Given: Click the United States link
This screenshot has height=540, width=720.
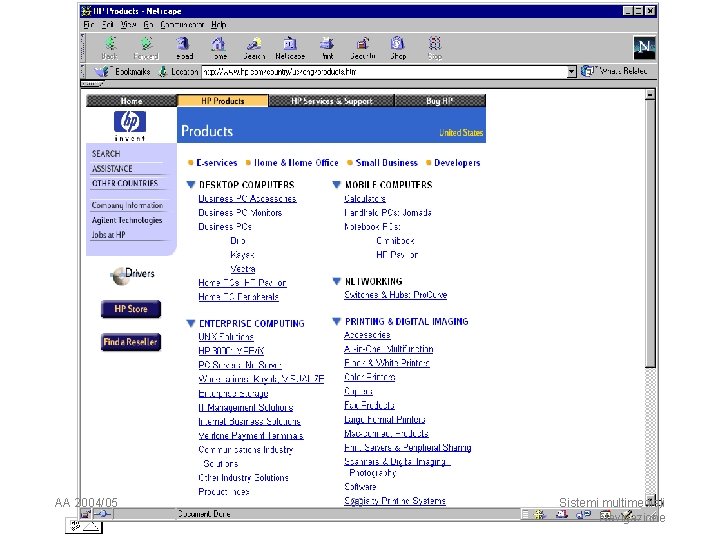Looking at the screenshot, I should tap(461, 133).
